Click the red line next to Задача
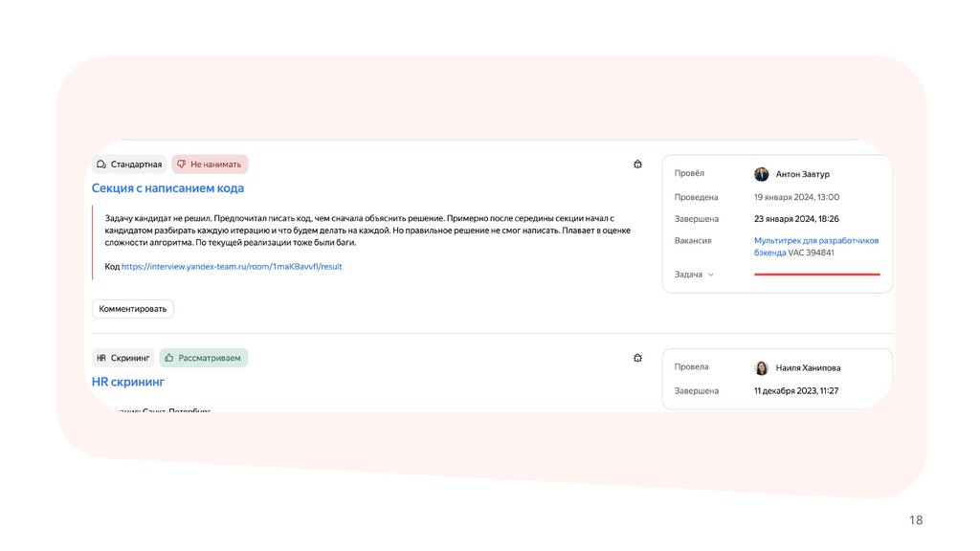 tap(816, 275)
